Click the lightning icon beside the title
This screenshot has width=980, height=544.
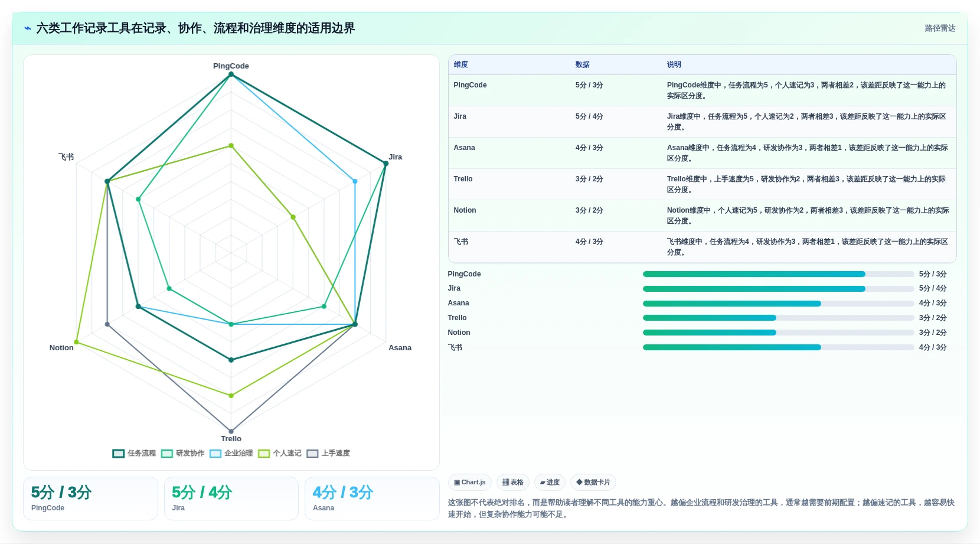(28, 28)
